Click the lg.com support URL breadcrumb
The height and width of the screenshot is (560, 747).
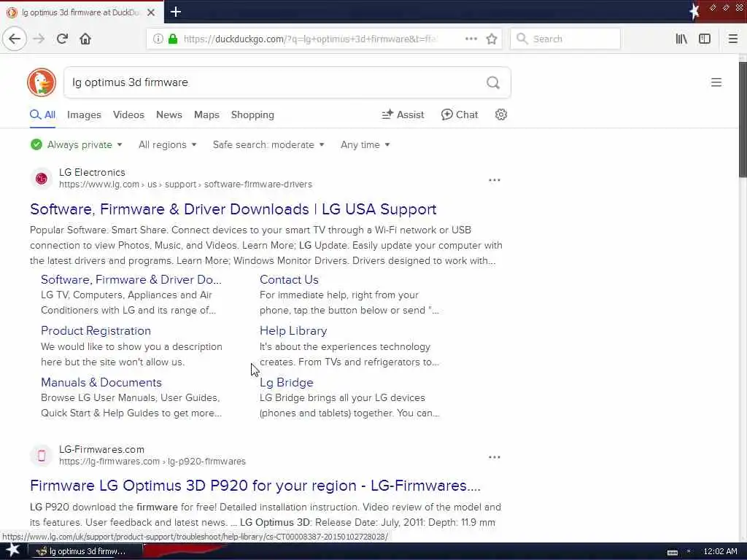pos(185,184)
